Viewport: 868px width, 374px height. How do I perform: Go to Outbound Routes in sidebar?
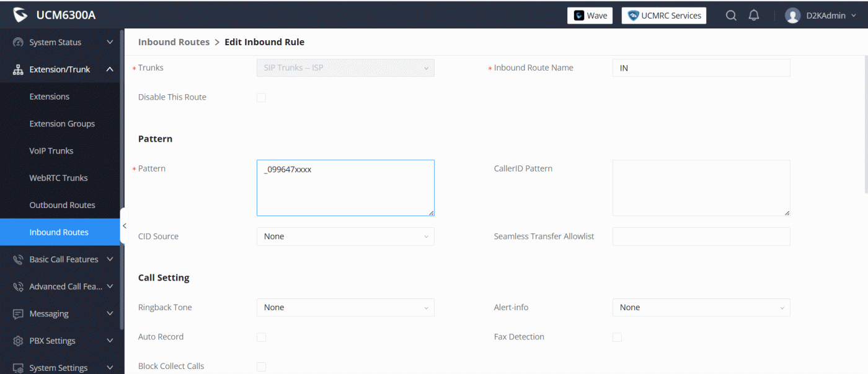62,205
